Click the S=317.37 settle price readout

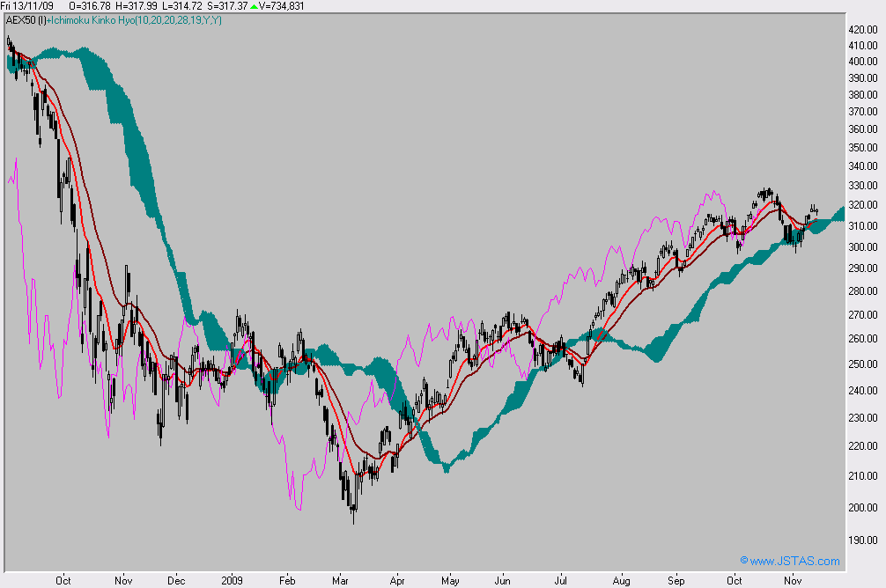[x=234, y=6]
